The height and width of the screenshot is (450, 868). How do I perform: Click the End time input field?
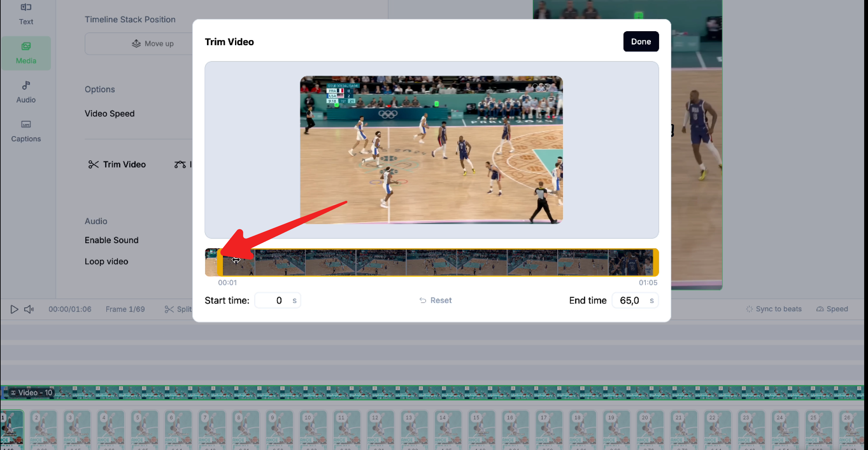[630, 300]
